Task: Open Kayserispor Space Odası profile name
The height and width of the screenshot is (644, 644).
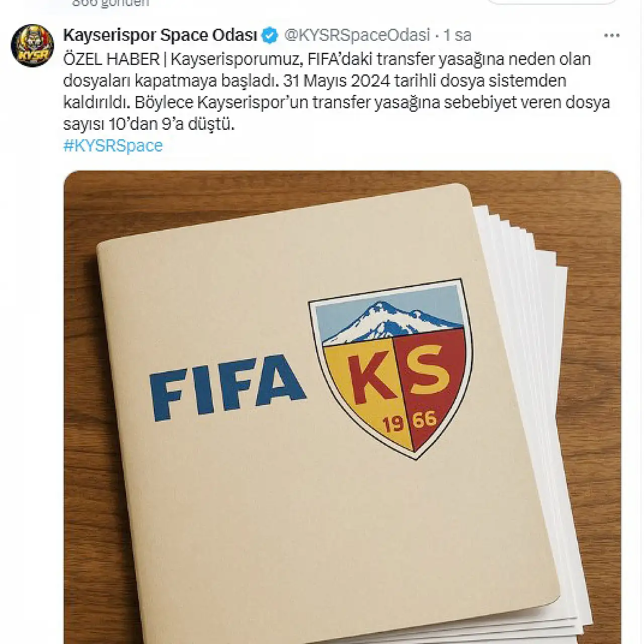Action: (160, 35)
